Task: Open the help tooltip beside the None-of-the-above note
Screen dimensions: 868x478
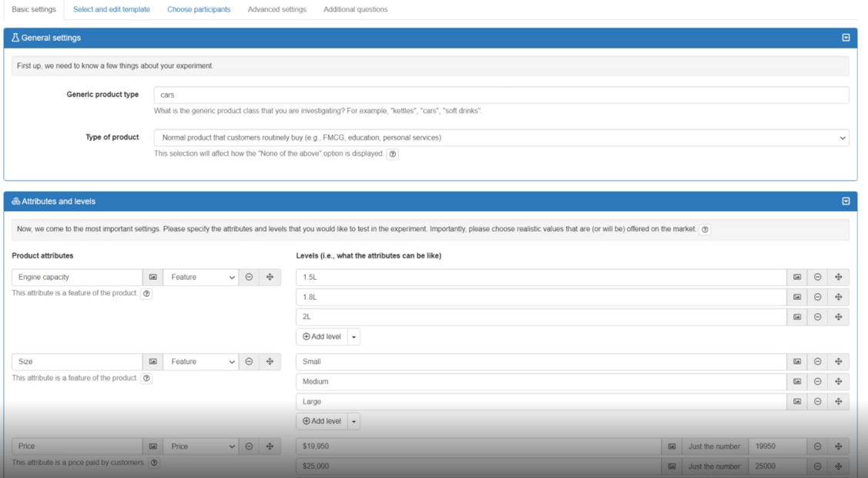Action: [393, 153]
